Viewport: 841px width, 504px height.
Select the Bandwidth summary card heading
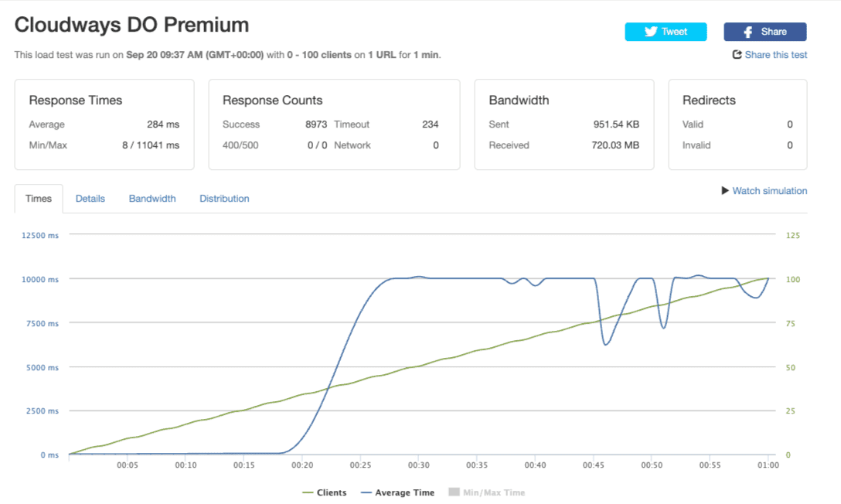point(519,100)
